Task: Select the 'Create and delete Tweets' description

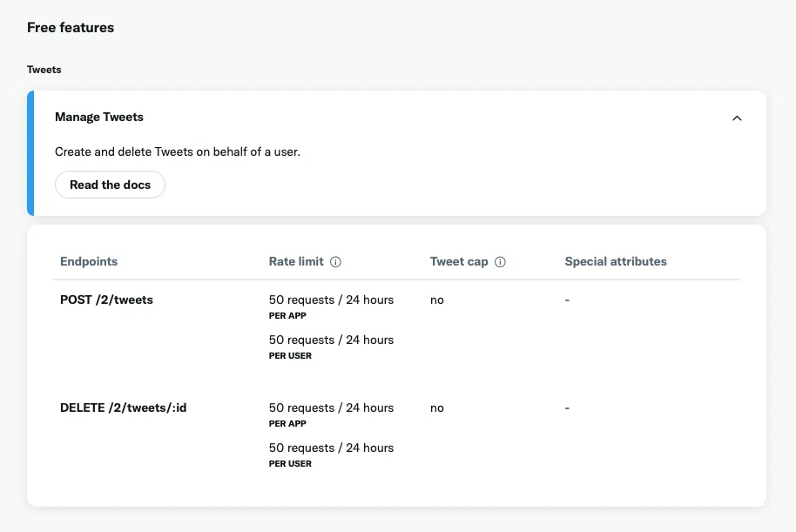Action: 178,152
